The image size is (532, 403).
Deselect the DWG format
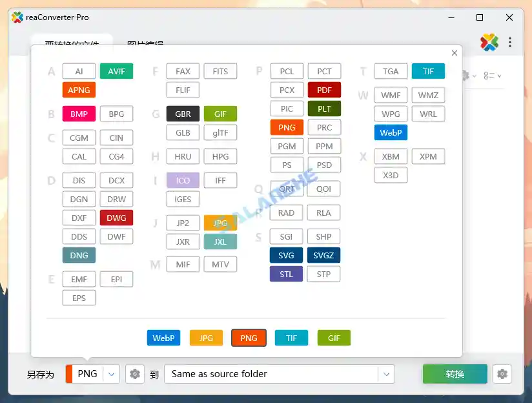[116, 218]
